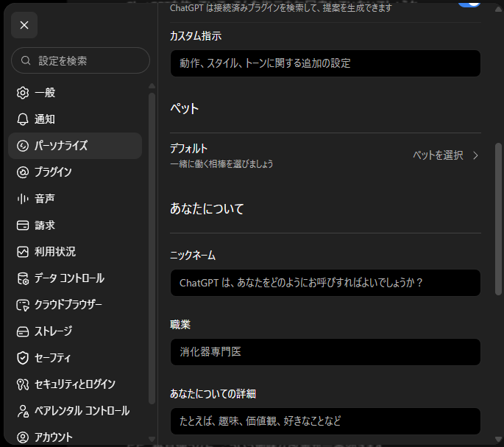Click the ペアレンタル コントロール person icon
This screenshot has width=504, height=447.
(x=23, y=411)
